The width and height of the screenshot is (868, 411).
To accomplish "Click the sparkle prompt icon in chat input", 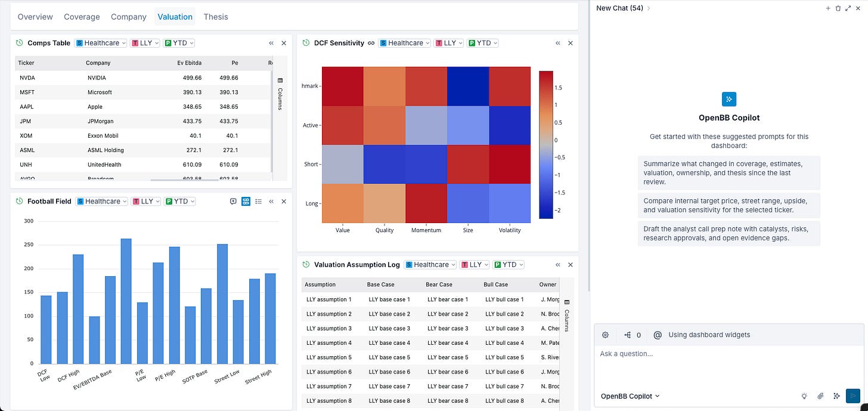I will coord(836,396).
